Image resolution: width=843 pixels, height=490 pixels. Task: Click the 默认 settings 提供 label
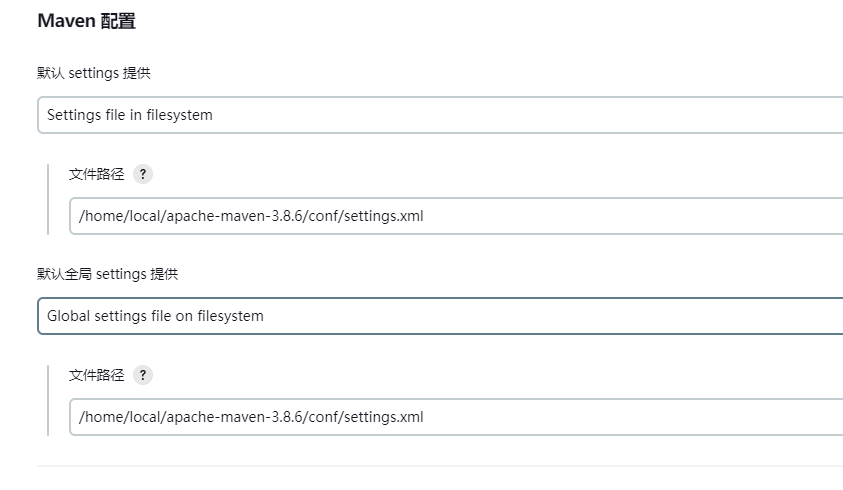94,73
